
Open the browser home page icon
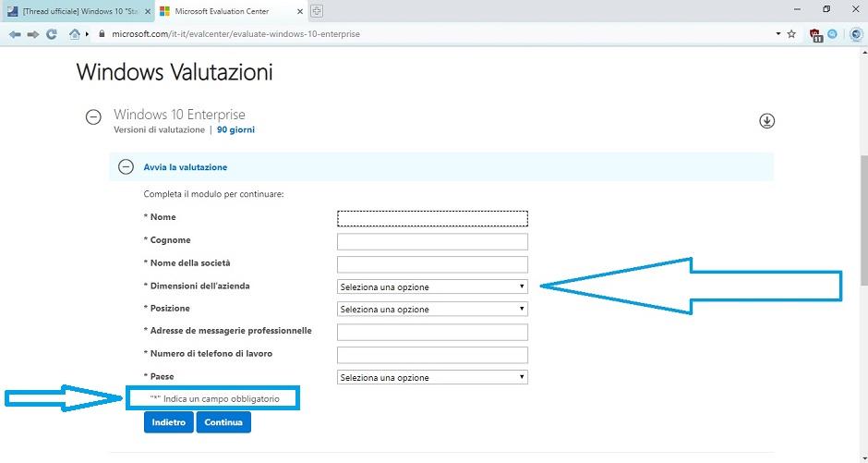click(75, 34)
